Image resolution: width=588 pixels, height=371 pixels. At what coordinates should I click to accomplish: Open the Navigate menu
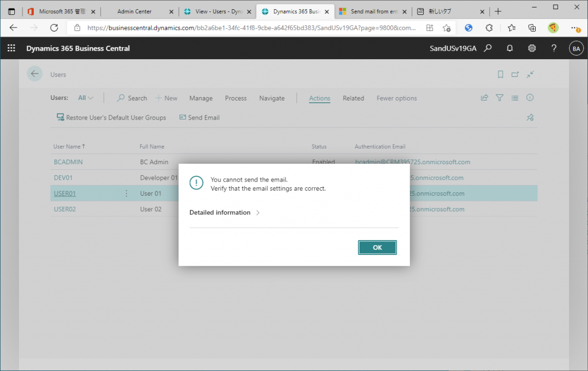(272, 98)
